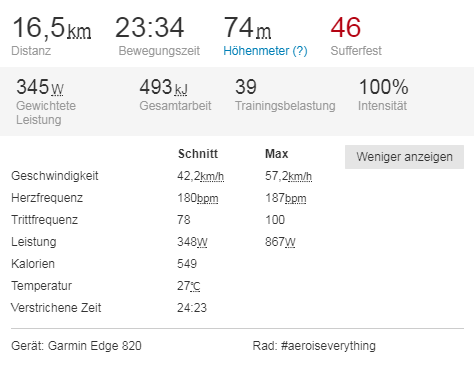
Task: Open the Höhenmeter (?) help link
Action: pos(265,51)
